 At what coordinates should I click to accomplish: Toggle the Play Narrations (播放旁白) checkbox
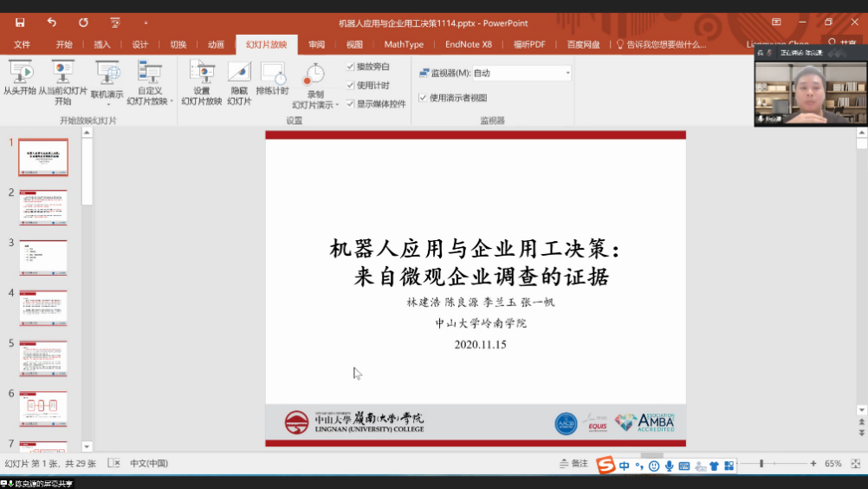[x=351, y=67]
